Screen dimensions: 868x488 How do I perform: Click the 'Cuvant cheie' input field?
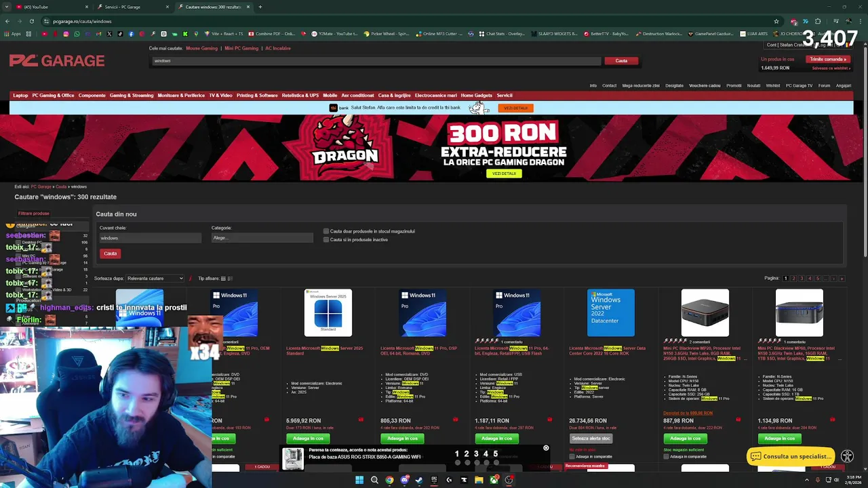pos(150,238)
